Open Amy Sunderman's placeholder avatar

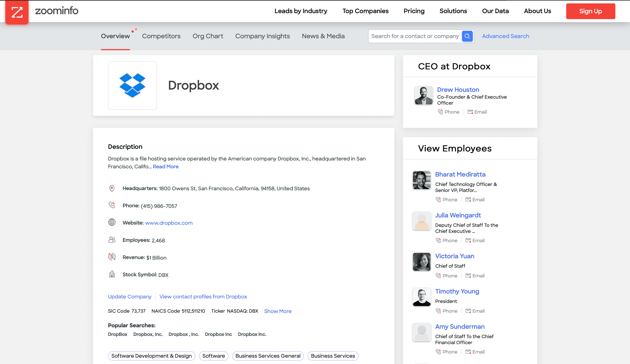(x=422, y=332)
